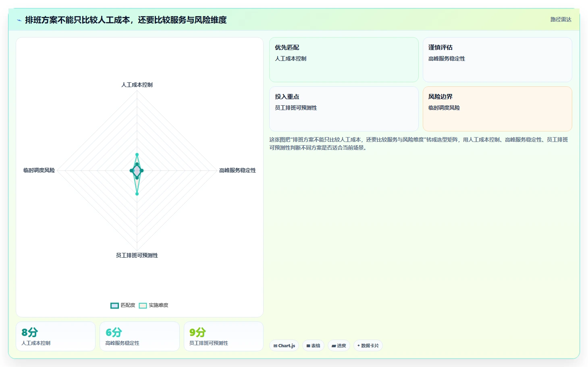Click the 临时调度风险 radar axis label
The image size is (588, 367).
pos(39,170)
